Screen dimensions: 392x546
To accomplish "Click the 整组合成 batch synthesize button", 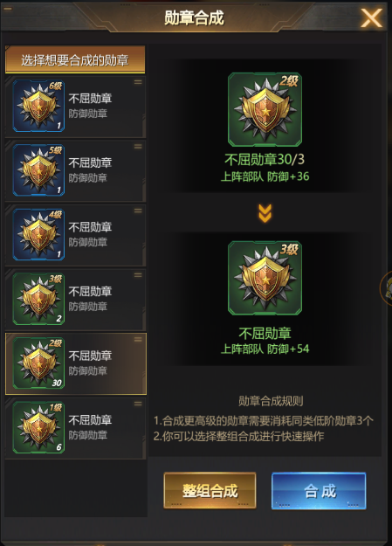I will coord(210,491).
